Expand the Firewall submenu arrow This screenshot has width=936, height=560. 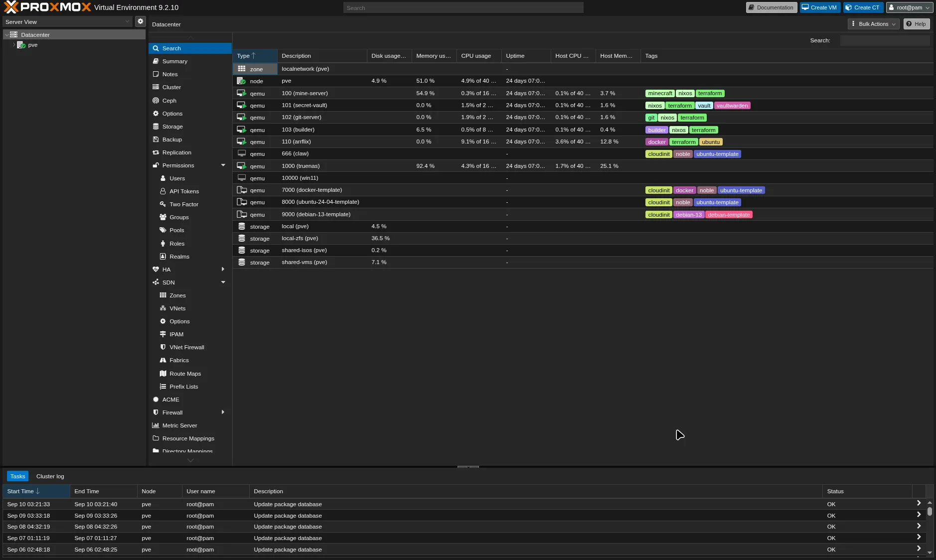(223, 413)
